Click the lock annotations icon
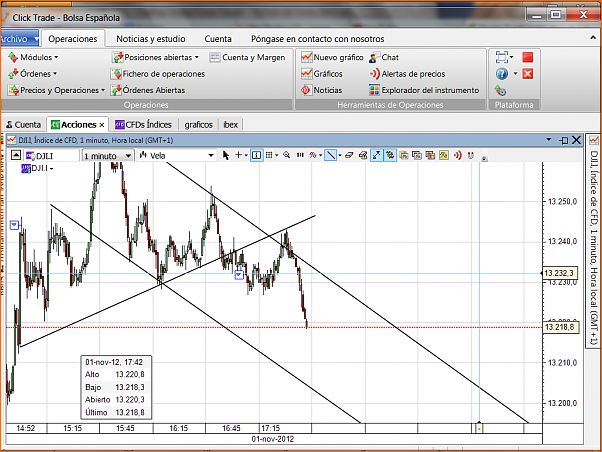The image size is (602, 452). (x=363, y=155)
